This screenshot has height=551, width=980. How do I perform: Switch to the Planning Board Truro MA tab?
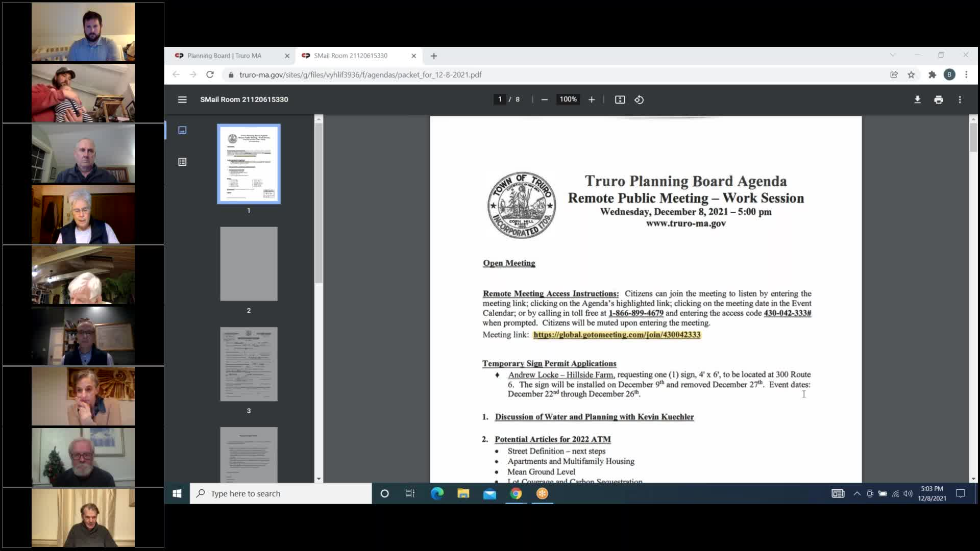click(227, 56)
